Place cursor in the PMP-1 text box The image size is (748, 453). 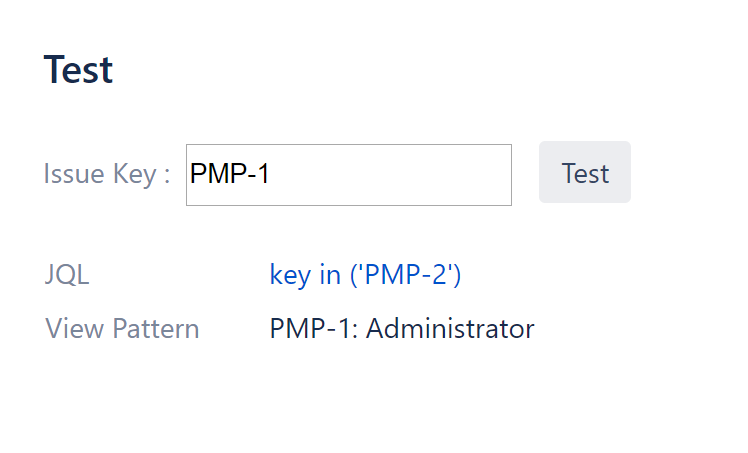pos(349,175)
